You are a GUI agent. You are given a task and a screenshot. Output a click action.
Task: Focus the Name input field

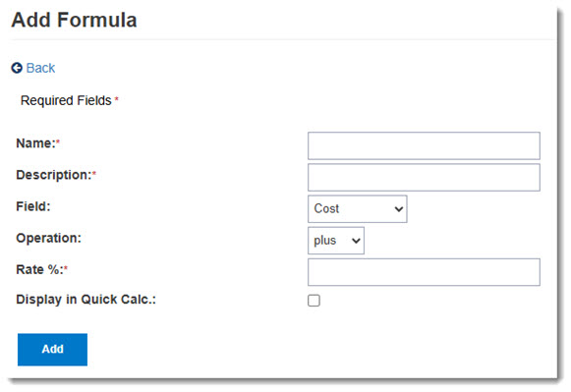424,145
